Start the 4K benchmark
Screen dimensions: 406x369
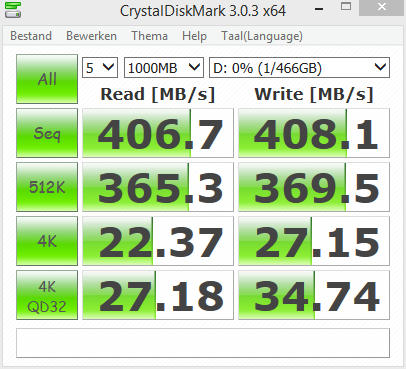pyautogui.click(x=47, y=241)
